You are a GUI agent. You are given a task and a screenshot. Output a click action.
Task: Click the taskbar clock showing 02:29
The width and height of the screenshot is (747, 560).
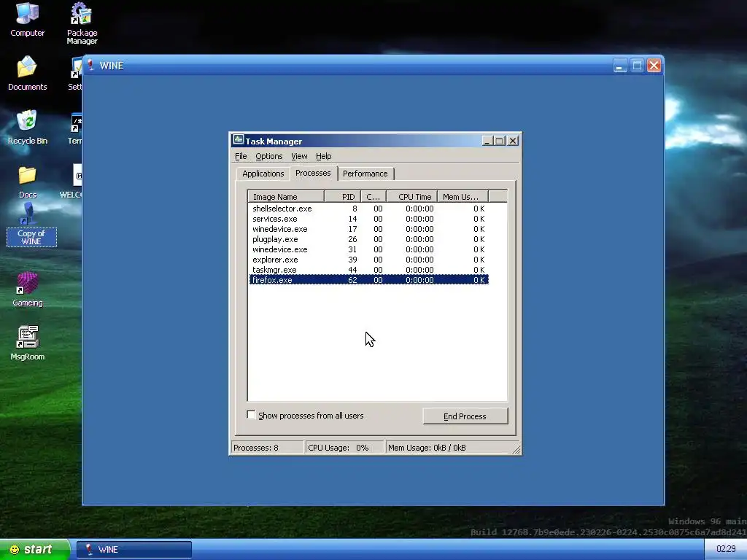(726, 549)
